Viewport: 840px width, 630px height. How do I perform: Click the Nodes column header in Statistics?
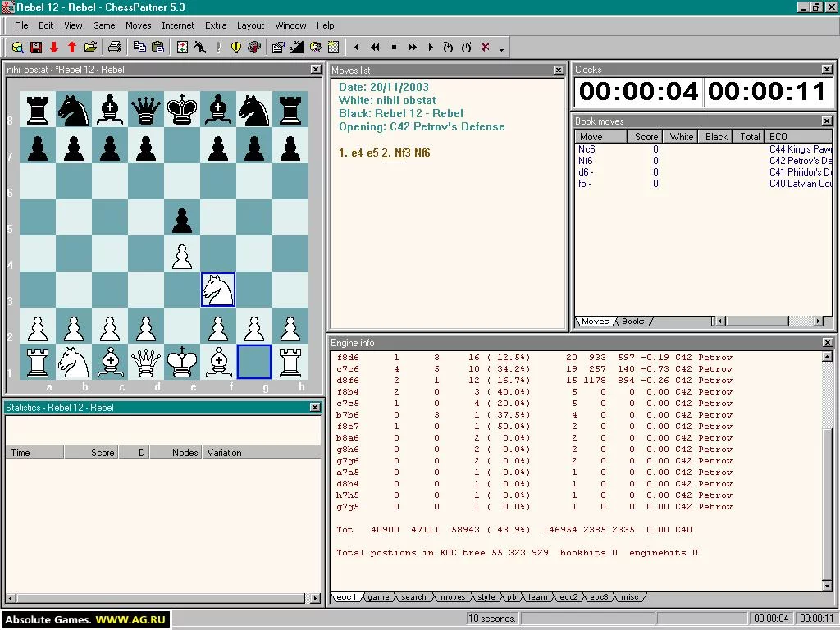176,453
